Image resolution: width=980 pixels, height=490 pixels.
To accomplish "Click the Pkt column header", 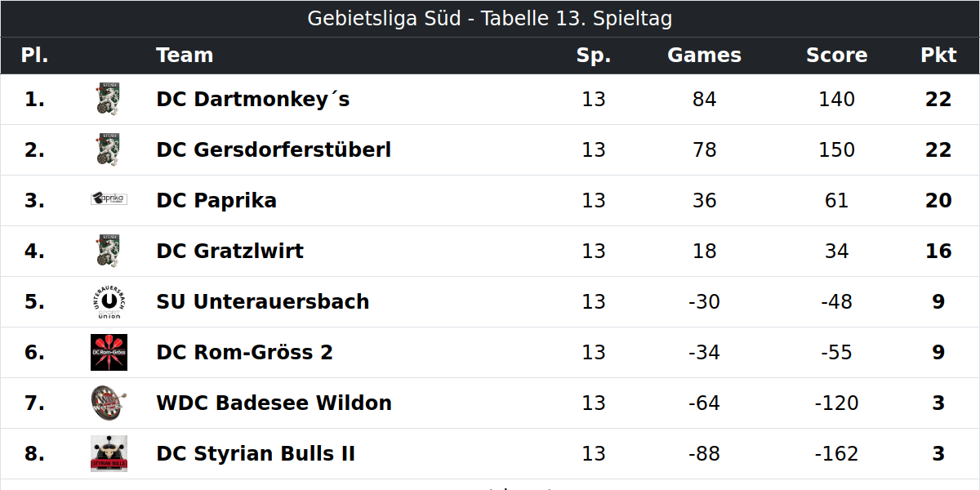I will click(938, 56).
